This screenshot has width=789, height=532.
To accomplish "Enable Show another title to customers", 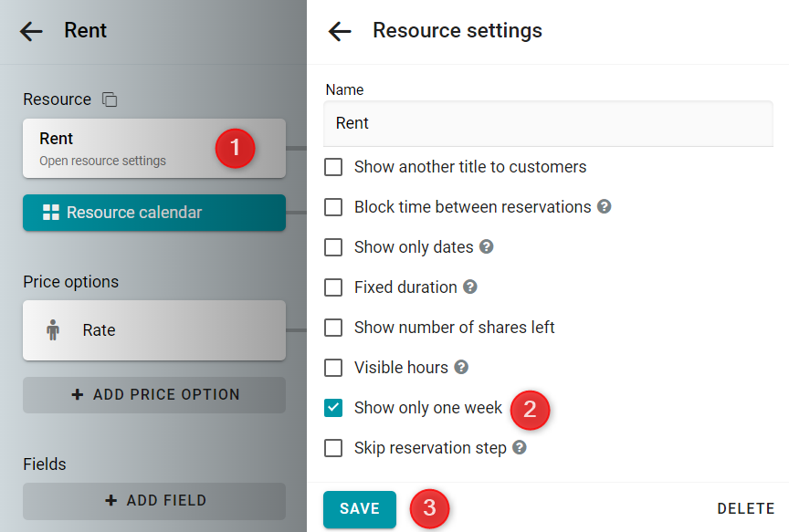I will pyautogui.click(x=333, y=167).
